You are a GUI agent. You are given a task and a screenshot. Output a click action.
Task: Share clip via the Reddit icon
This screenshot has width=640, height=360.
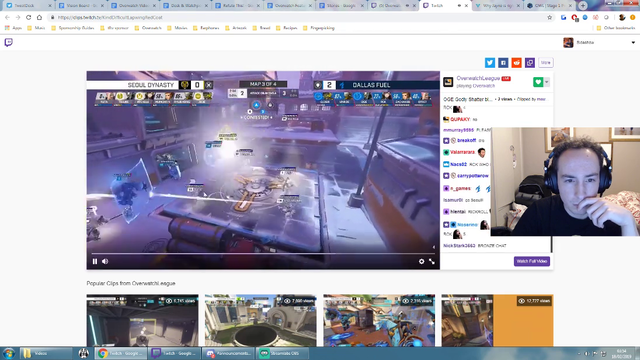pyautogui.click(x=516, y=62)
